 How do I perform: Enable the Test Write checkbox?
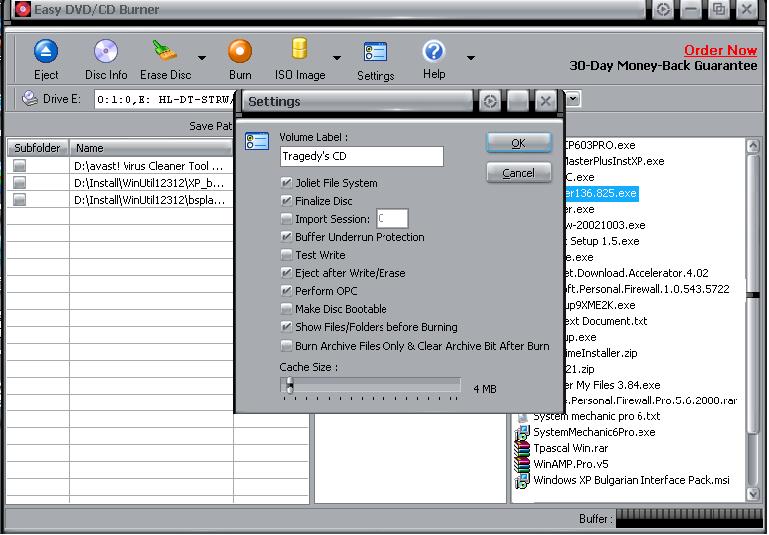(286, 255)
